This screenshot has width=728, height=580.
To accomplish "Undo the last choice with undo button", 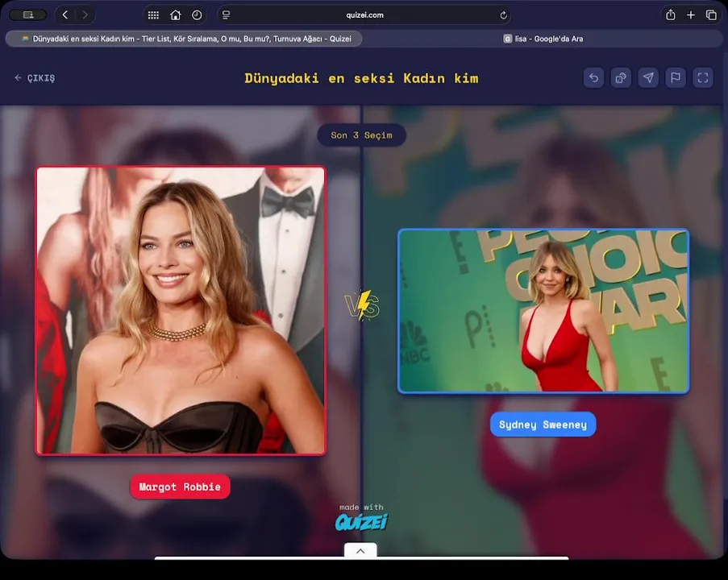I will [x=594, y=77].
